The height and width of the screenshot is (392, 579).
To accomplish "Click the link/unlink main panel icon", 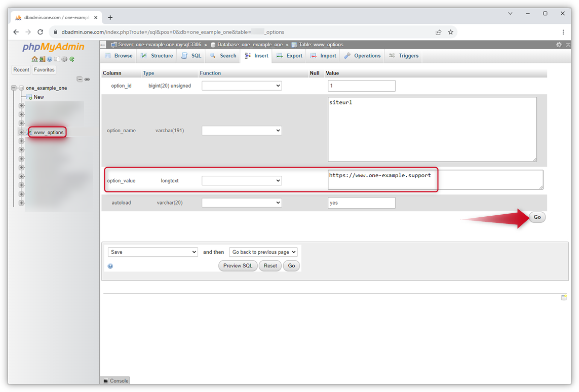I will [x=87, y=79].
